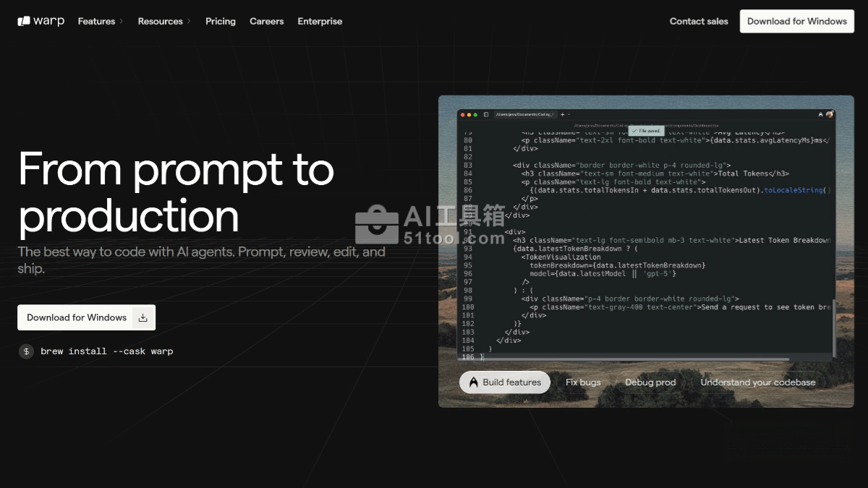Click the download arrow icon beside Download for Windows
868x488 pixels.
pos(142,317)
